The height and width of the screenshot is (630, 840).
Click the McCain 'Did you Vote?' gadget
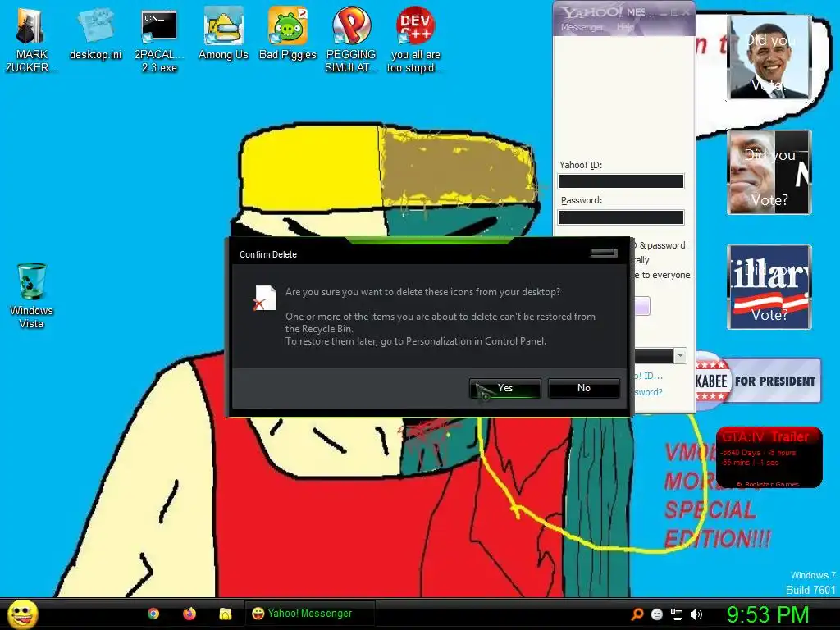[x=769, y=172]
